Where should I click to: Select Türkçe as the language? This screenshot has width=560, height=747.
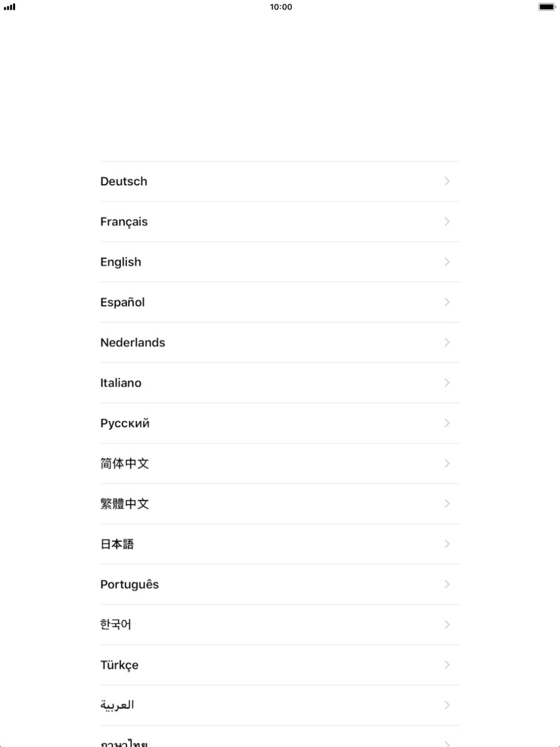[120, 665]
